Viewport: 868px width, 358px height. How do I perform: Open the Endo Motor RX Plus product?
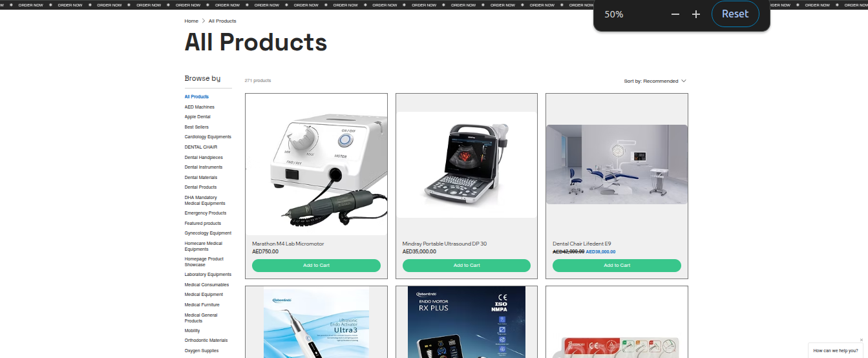point(467,322)
